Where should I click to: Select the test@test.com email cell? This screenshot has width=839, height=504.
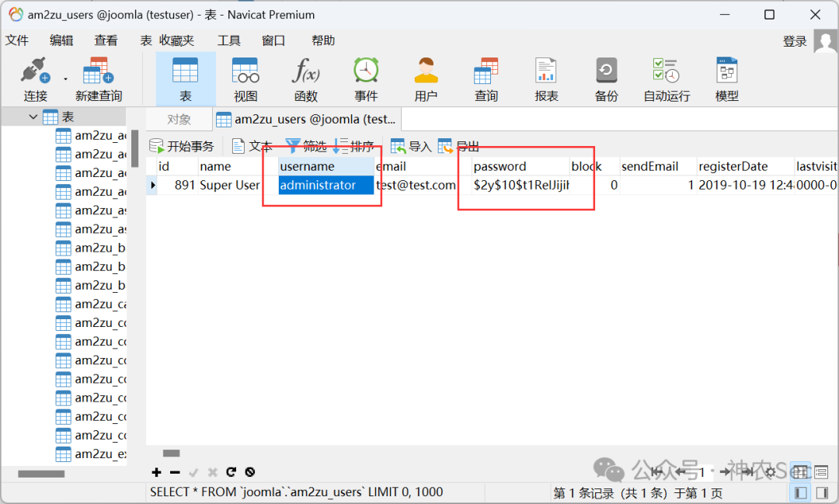coord(423,185)
